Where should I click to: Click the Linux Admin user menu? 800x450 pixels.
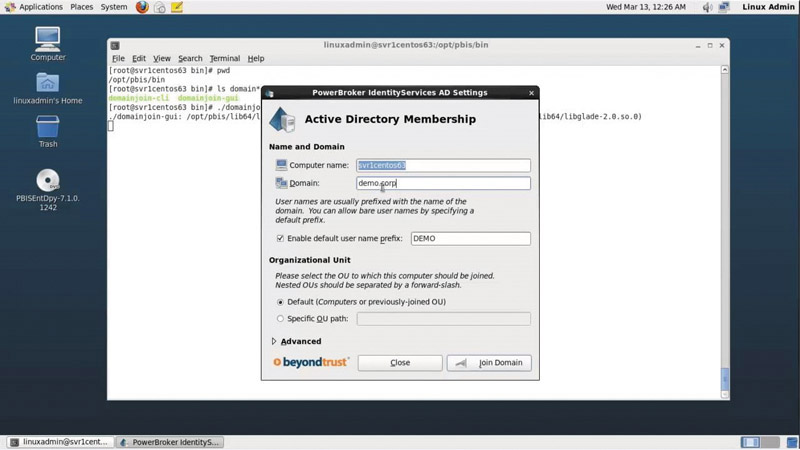(768, 7)
